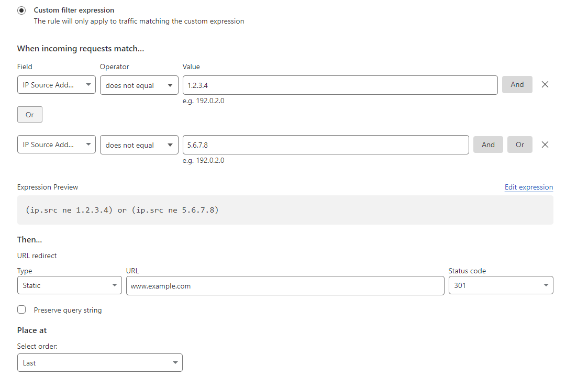
Task: Click the 5.6.7.8 value input field
Action: click(x=325, y=145)
